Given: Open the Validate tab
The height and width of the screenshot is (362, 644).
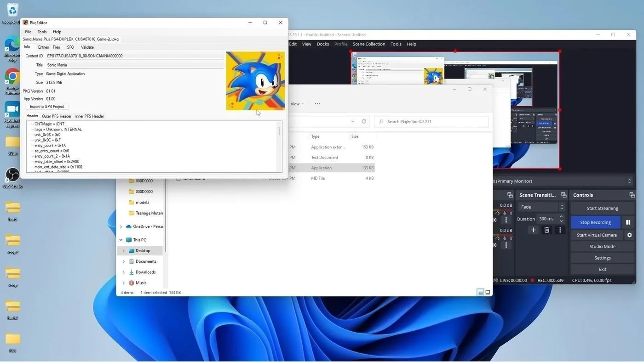Looking at the screenshot, I should pos(87,47).
